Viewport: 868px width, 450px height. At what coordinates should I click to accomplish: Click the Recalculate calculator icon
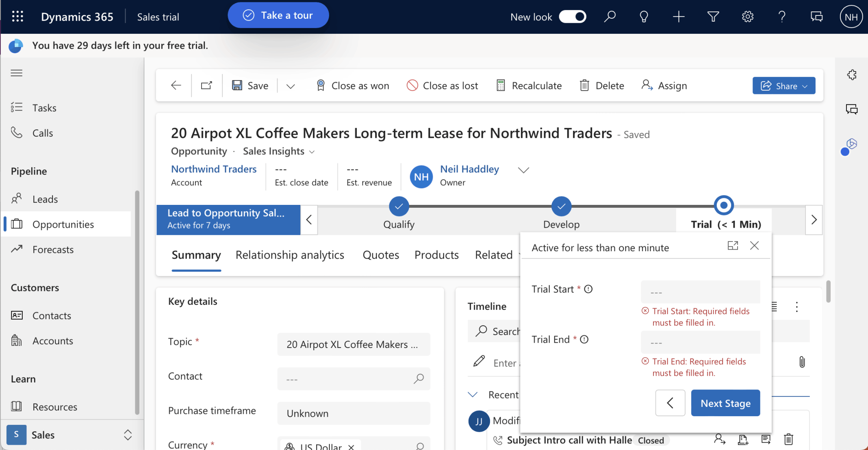coord(501,85)
